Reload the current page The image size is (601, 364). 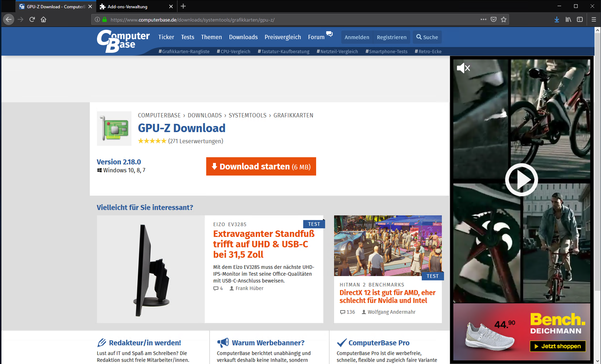point(32,19)
